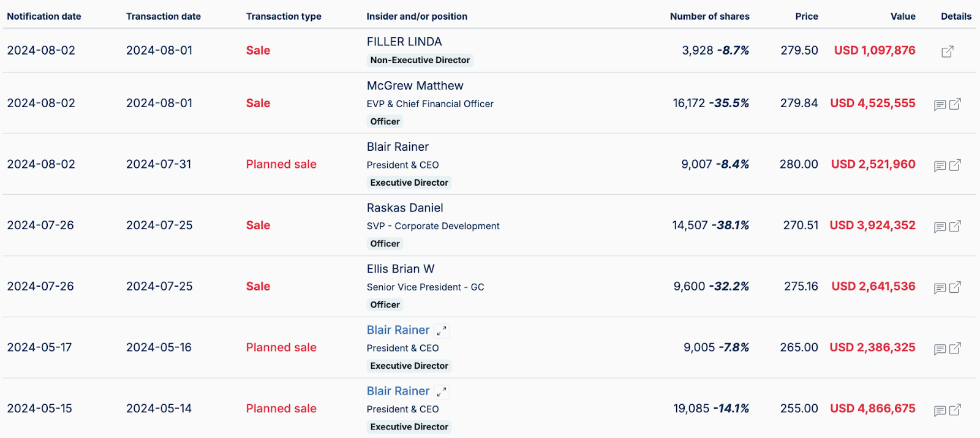Expand Blair Rainer profile on the 2024-05-17 row

coord(442,330)
